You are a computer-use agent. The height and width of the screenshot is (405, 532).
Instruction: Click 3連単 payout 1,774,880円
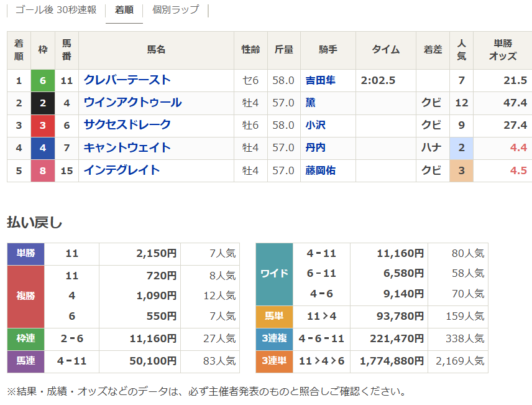pyautogui.click(x=392, y=361)
